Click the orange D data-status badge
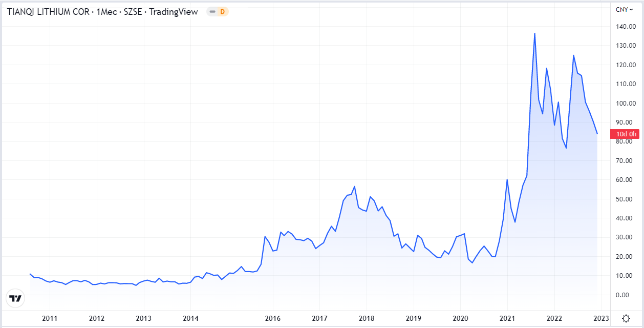Viewport: 644px width, 328px height. [222, 11]
